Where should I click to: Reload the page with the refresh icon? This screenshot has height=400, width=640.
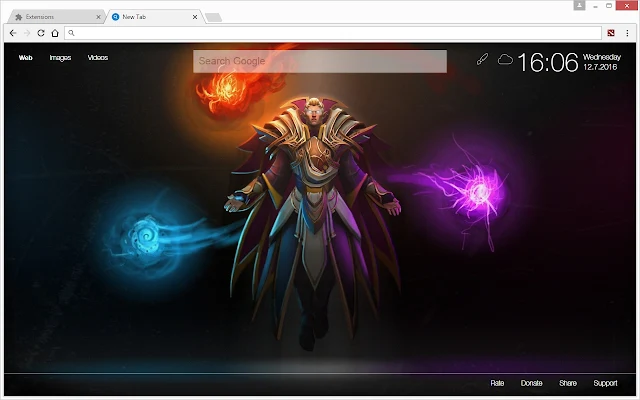pos(41,33)
